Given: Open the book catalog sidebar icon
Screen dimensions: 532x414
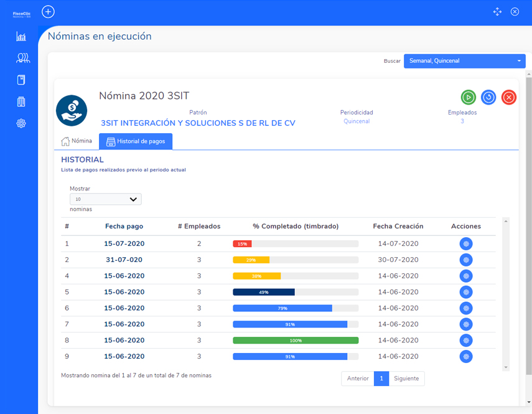Looking at the screenshot, I should pos(21,80).
